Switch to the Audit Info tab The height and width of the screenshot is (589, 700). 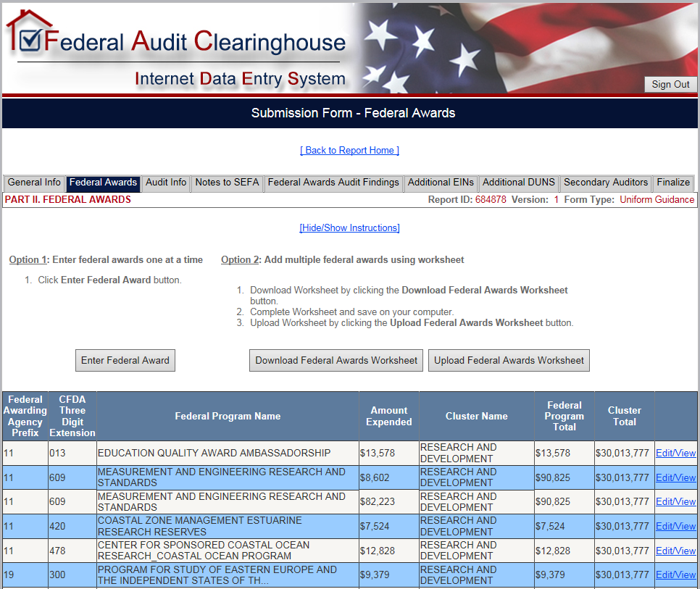tap(166, 183)
